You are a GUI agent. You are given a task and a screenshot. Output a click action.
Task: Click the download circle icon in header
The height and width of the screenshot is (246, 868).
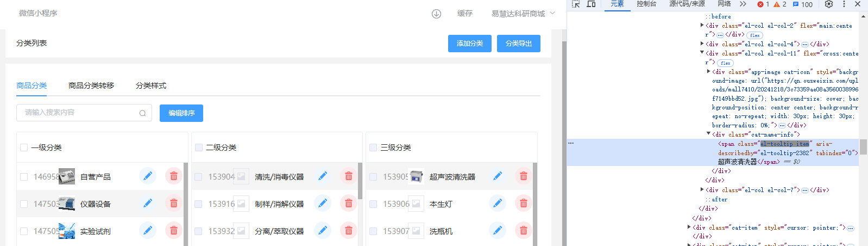[x=436, y=14]
